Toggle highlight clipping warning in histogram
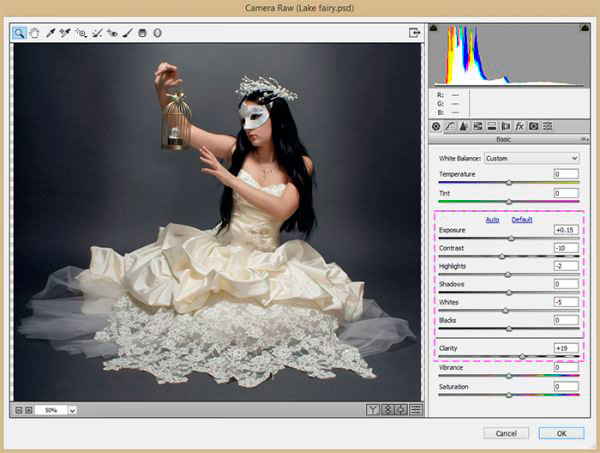Screen dimensions: 600x453 click(585, 28)
